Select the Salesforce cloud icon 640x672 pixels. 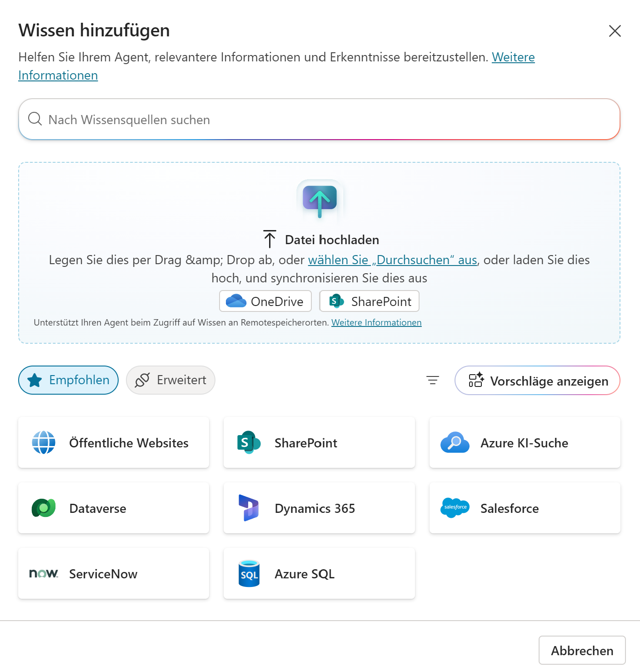point(455,507)
